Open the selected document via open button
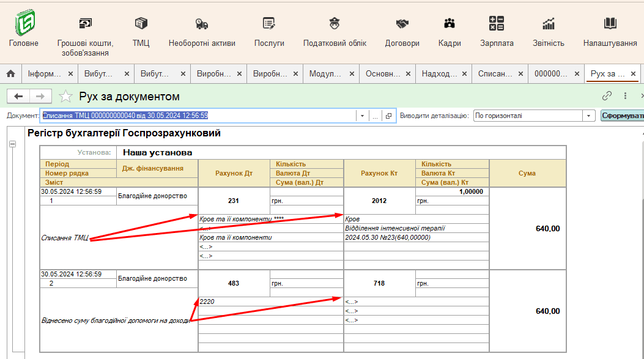 point(388,116)
